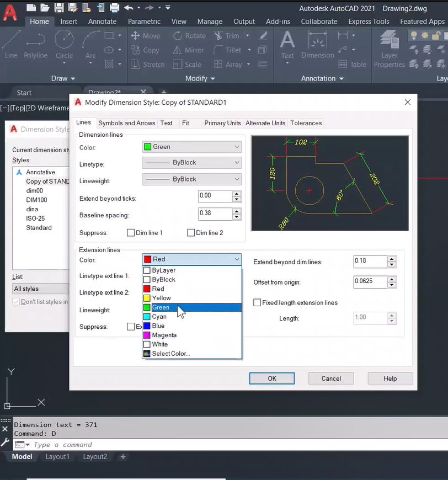Click the customize command line wrench icon
This screenshot has width=448, height=480.
click(5, 442)
